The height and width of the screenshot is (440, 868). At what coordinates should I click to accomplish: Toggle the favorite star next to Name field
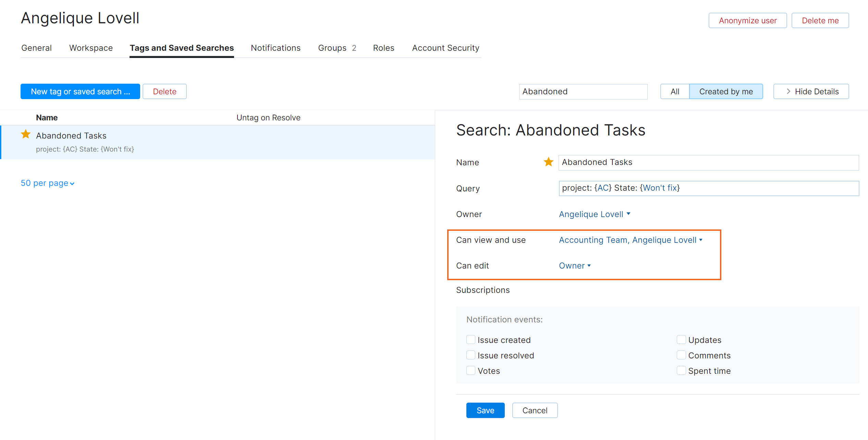[548, 162]
